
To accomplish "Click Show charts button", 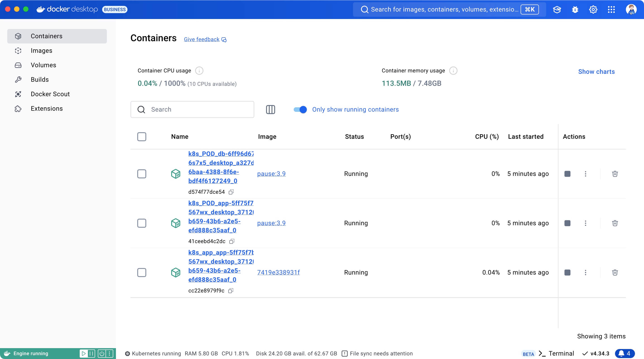I will 596,71.
